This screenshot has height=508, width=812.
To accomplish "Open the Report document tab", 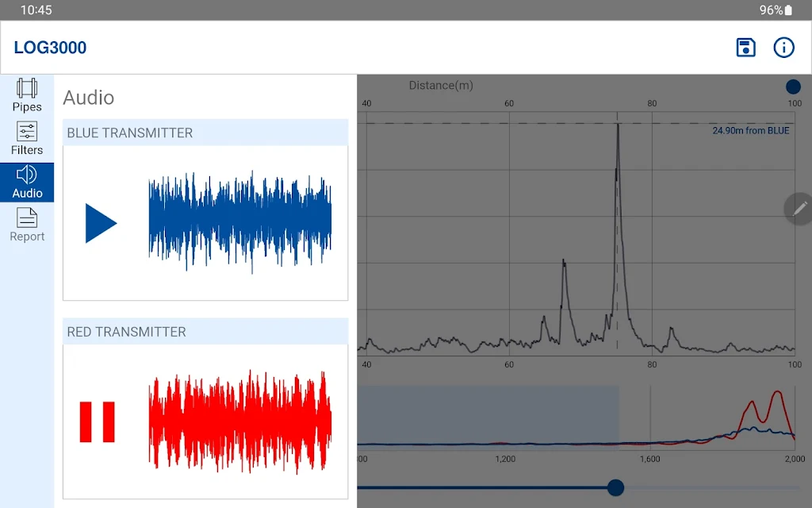I will (27, 225).
